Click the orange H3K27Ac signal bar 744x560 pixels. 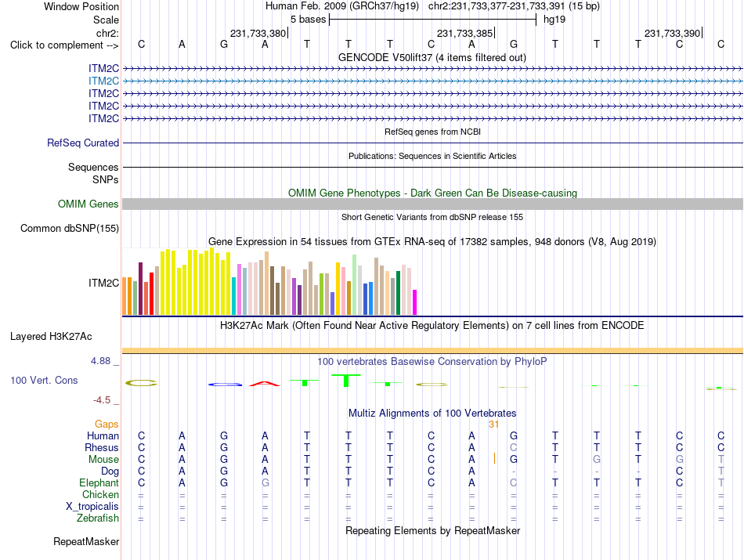432,351
